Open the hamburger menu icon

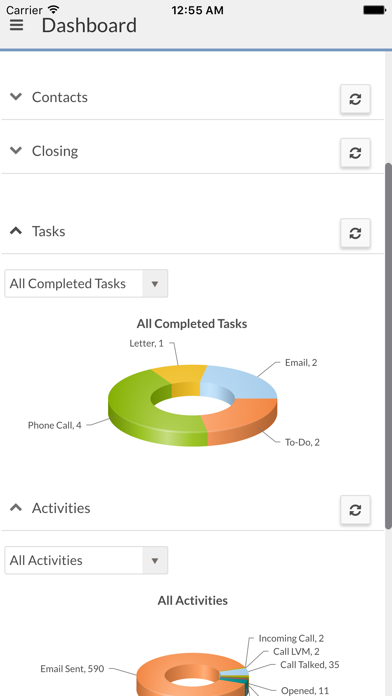(x=16, y=25)
